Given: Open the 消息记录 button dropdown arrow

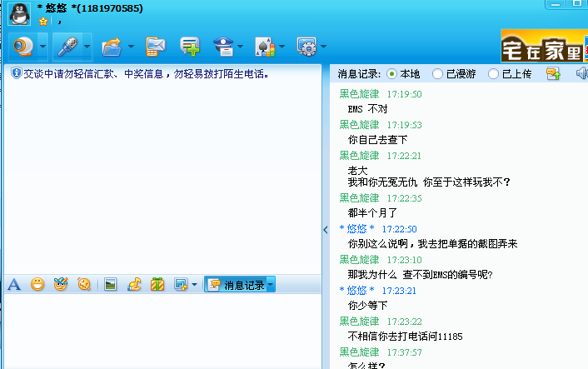Looking at the screenshot, I should 271,285.
